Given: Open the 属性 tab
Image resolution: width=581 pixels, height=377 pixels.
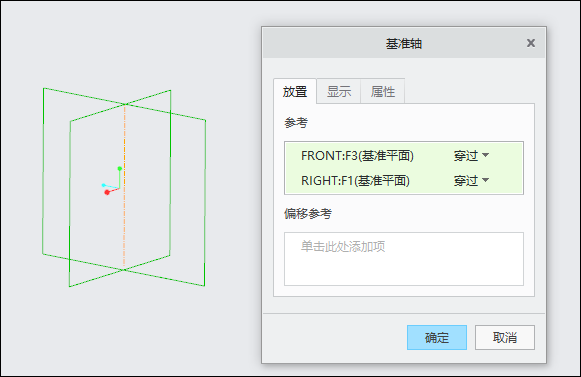Looking at the screenshot, I should tap(382, 91).
